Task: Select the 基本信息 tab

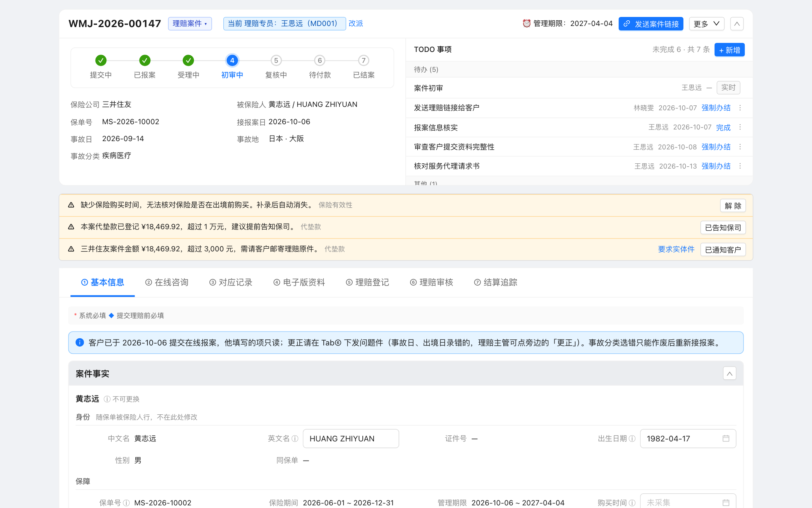Action: [103, 282]
